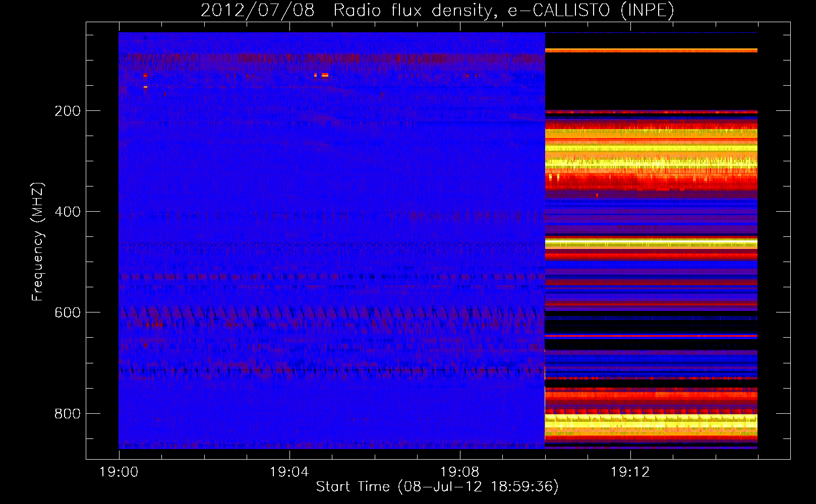Click the 400 frequency tick label

point(68,212)
